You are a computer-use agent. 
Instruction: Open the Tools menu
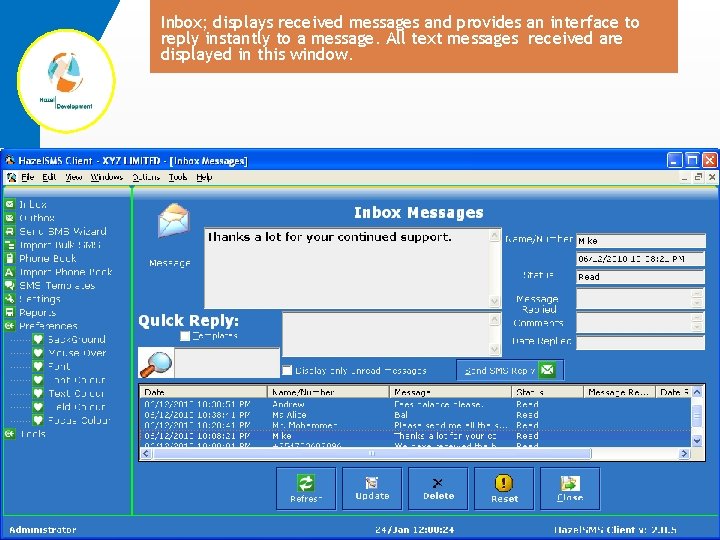[x=178, y=177]
